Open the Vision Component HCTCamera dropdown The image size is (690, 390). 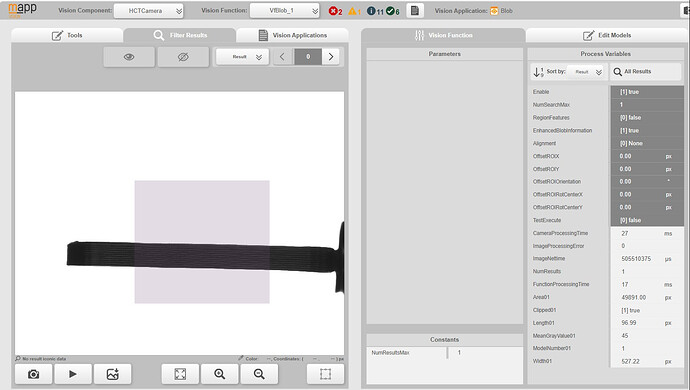(148, 11)
